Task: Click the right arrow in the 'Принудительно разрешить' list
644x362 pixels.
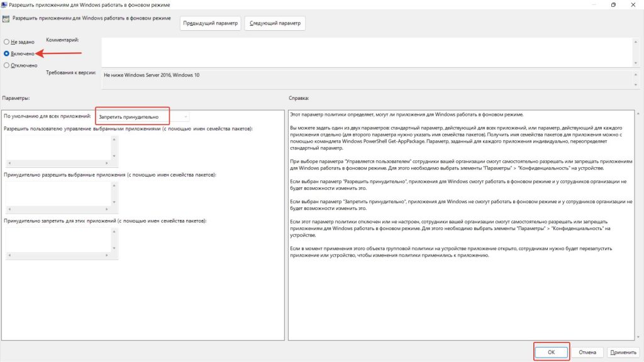Action: pyautogui.click(x=106, y=209)
